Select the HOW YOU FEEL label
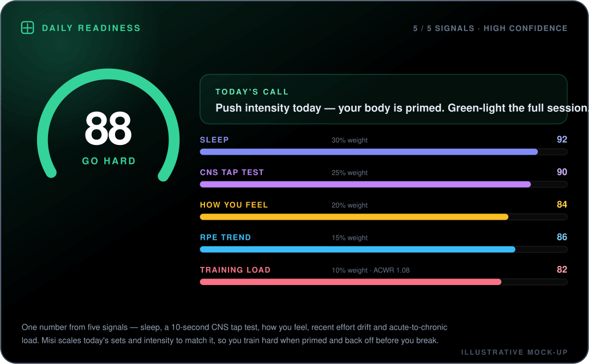589x364 pixels. pos(233,205)
